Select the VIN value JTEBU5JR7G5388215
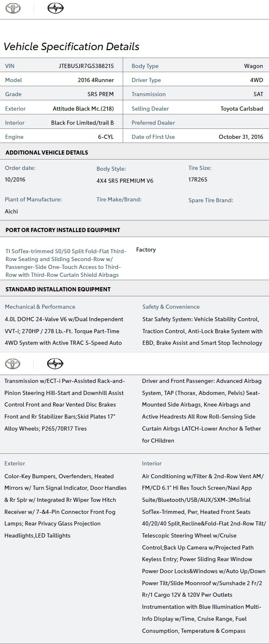Screen dimensions: 269x644 coord(86,66)
